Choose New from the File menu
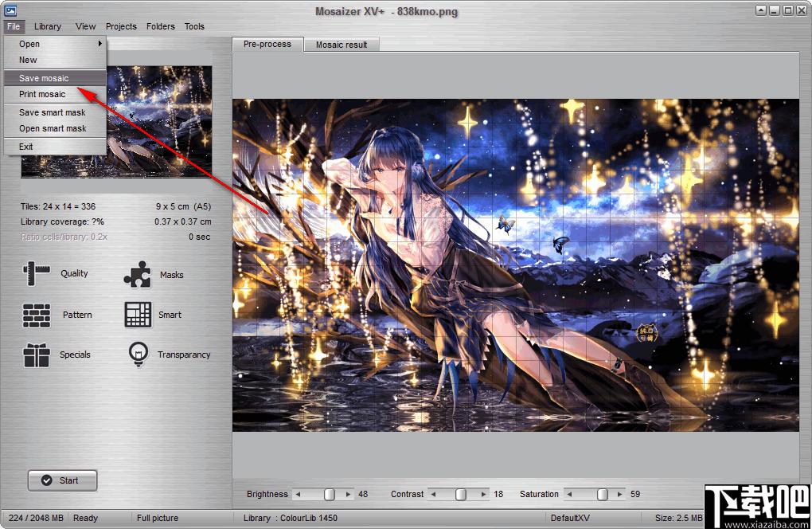Viewport: 812px width, 529px height. 55,60
